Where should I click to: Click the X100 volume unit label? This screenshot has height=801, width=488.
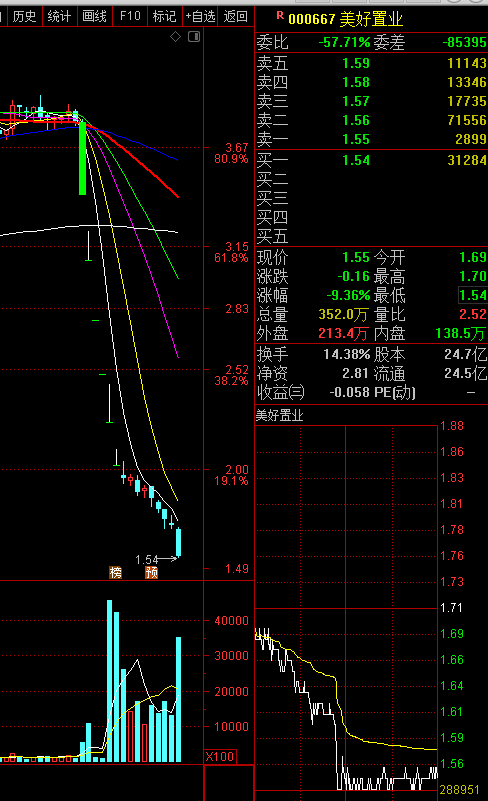(220, 757)
